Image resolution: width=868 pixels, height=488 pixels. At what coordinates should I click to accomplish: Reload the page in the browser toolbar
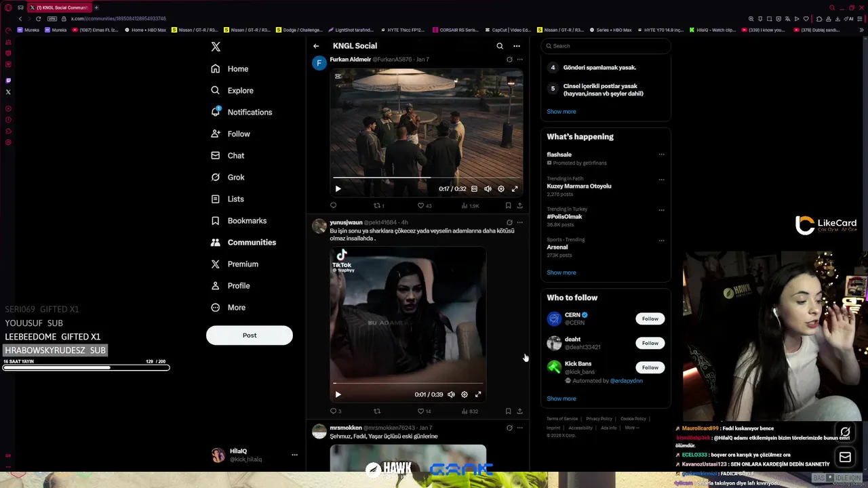[x=38, y=19]
